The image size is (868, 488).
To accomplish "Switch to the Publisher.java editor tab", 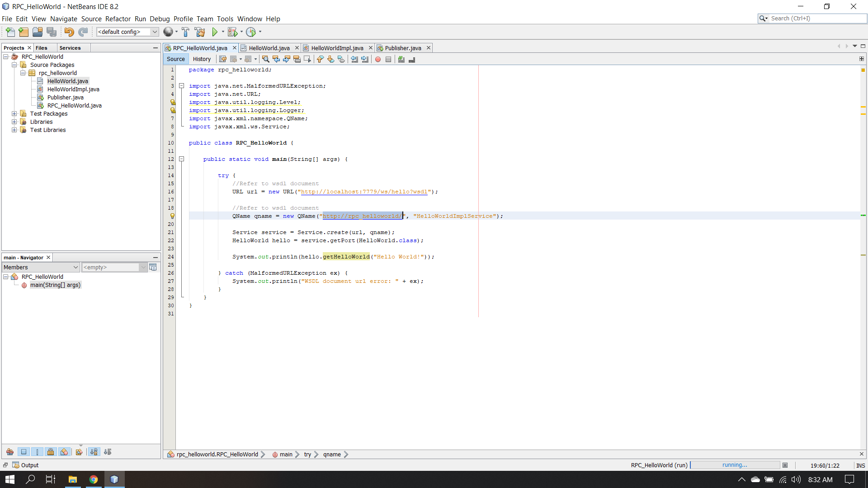I will [403, 48].
